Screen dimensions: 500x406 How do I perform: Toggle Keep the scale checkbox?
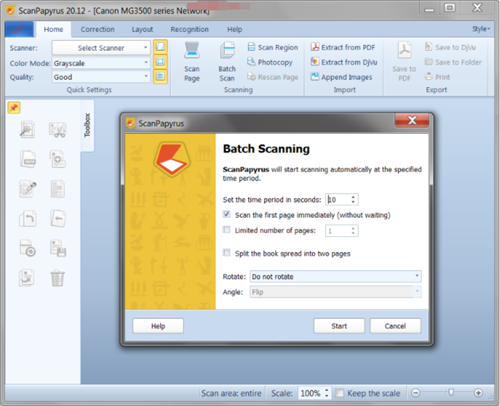click(x=339, y=393)
